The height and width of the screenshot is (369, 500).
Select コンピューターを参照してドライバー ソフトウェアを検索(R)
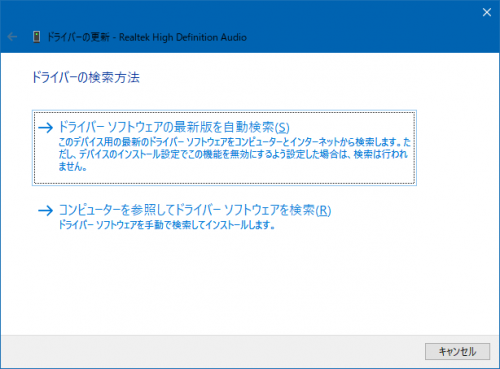[x=185, y=217]
